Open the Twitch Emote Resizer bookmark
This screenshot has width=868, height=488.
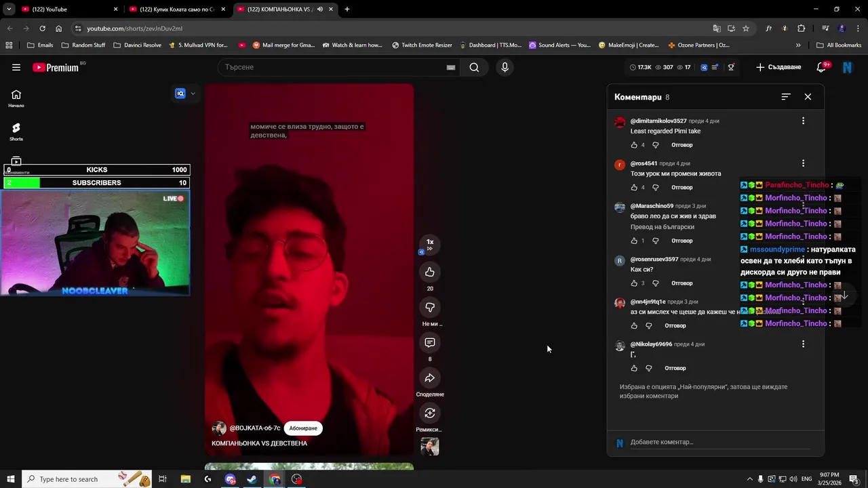422,45
